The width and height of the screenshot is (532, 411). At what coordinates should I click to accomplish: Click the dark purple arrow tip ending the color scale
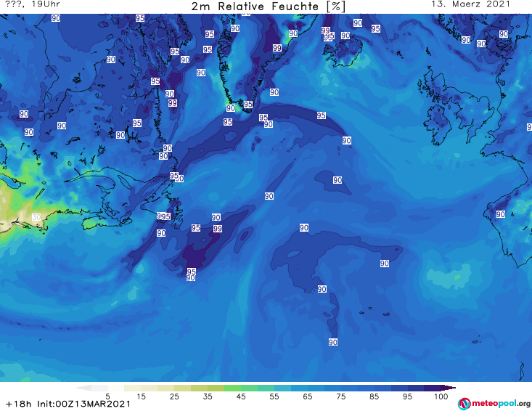coord(450,388)
